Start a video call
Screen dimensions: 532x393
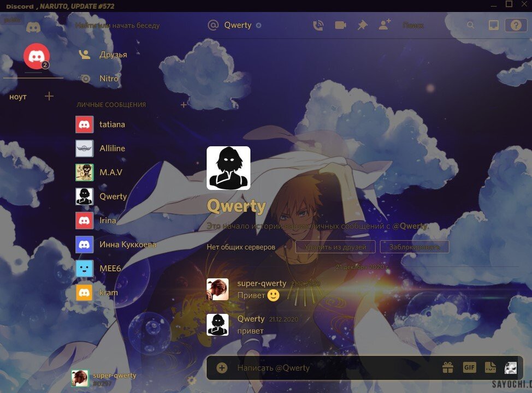340,26
